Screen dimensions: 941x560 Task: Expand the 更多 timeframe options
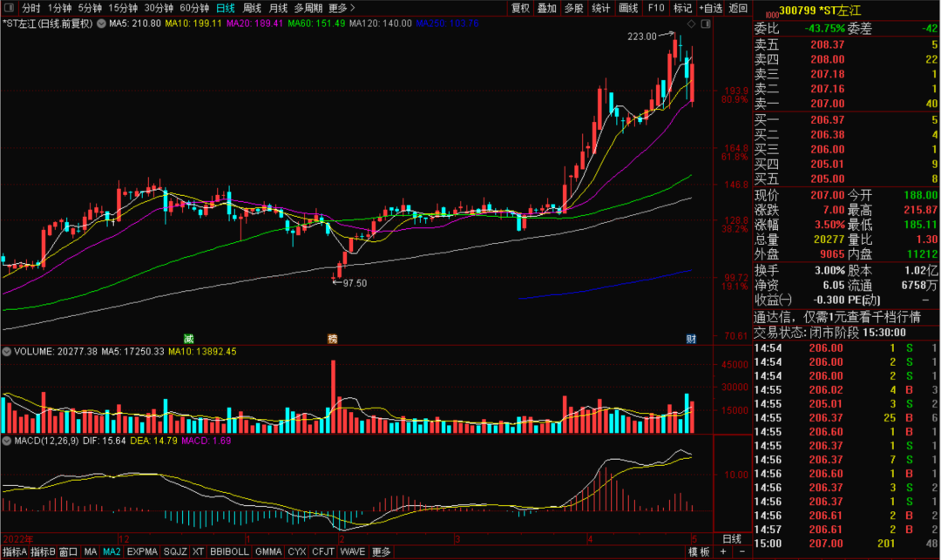(x=341, y=8)
